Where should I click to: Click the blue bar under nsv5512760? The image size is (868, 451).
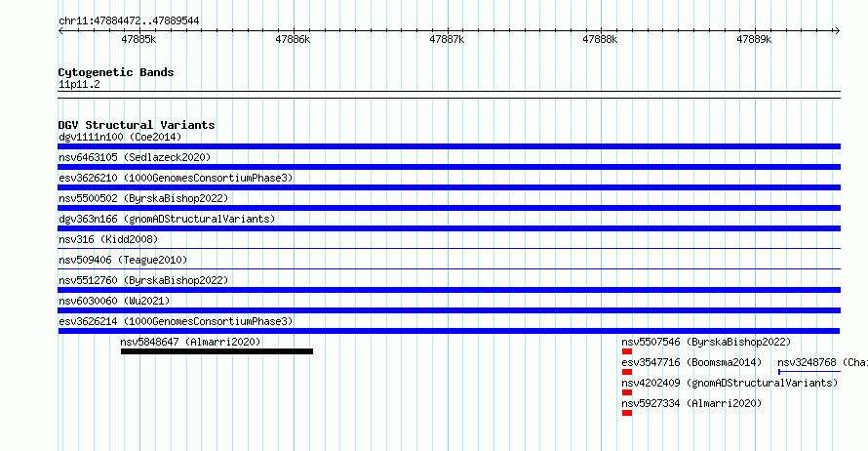click(x=449, y=290)
